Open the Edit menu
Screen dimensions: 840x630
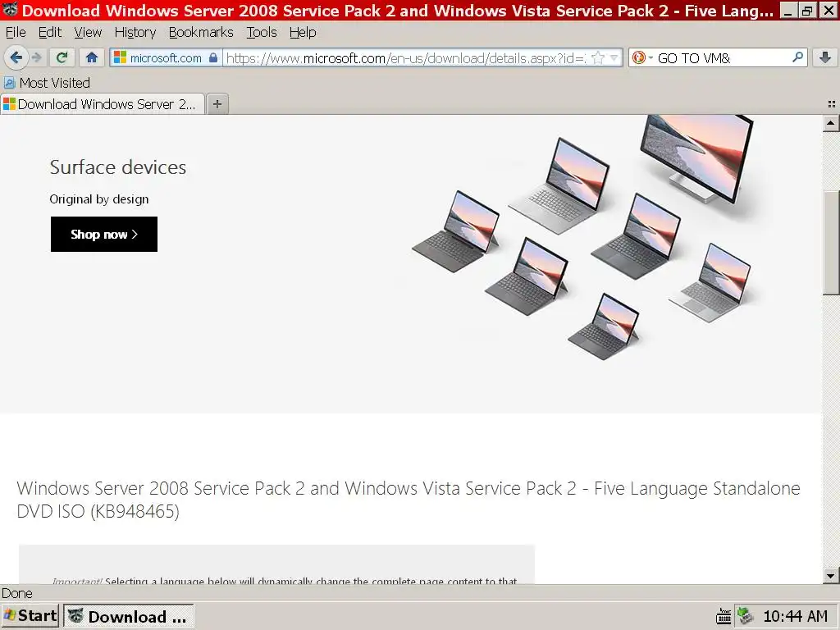pyautogui.click(x=50, y=32)
